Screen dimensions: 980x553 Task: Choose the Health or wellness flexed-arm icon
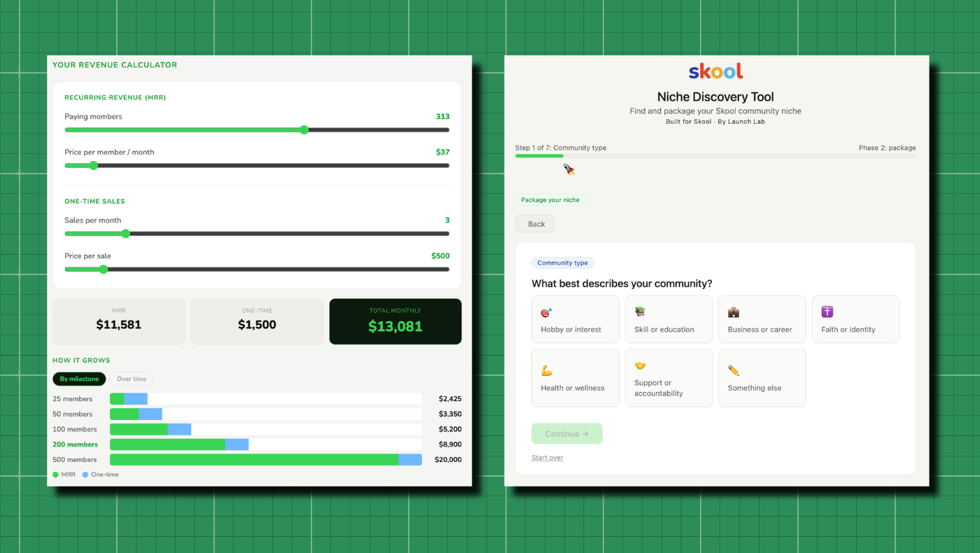pos(547,370)
